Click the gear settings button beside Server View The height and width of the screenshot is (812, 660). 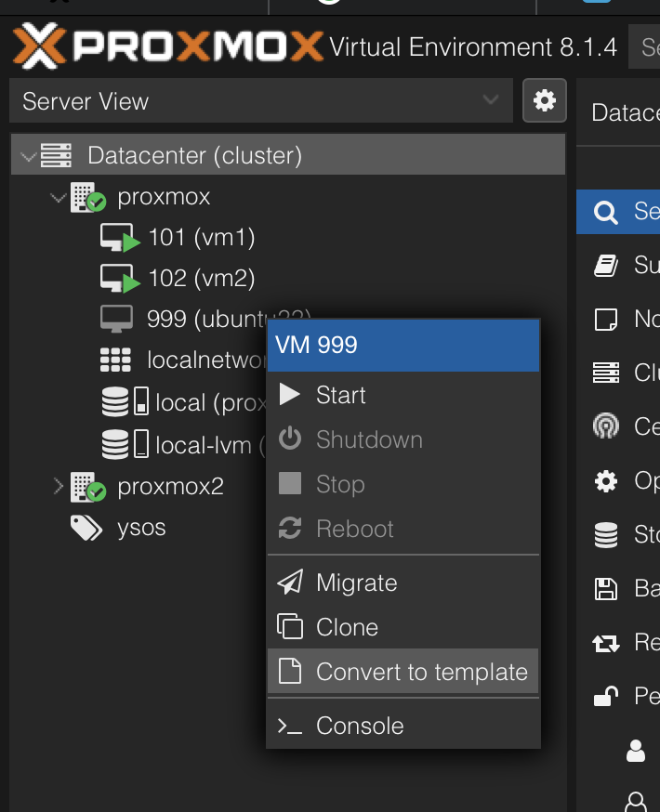click(545, 100)
